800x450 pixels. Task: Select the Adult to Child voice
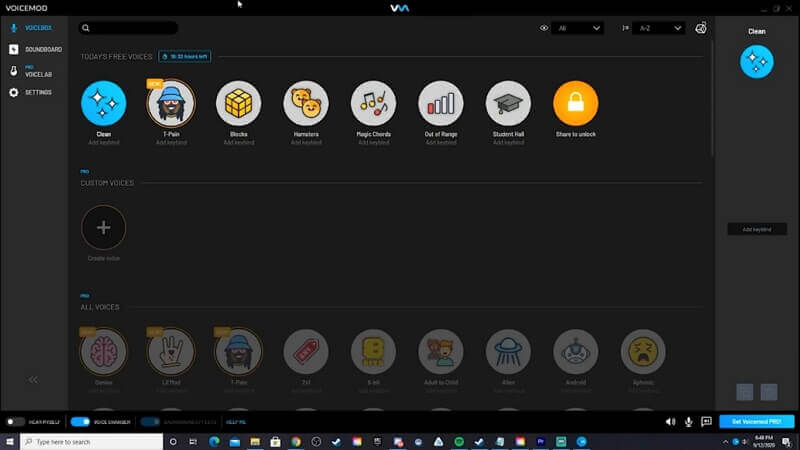pos(441,351)
